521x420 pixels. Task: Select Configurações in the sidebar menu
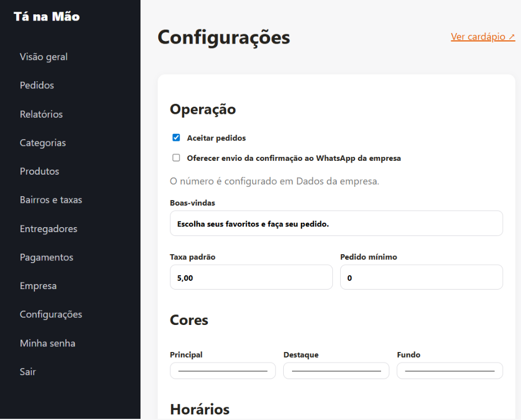[51, 314]
